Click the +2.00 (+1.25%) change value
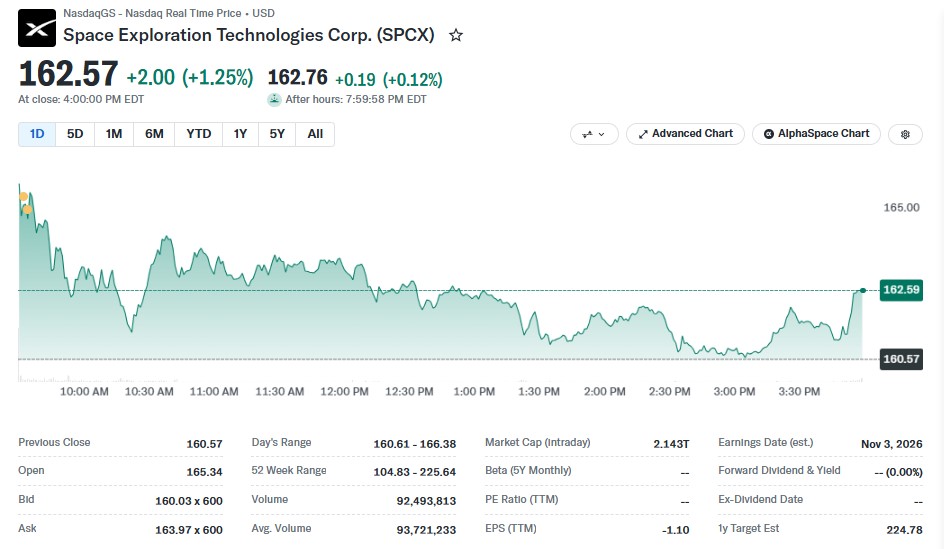The height and width of the screenshot is (549, 944). pyautogui.click(x=190, y=78)
